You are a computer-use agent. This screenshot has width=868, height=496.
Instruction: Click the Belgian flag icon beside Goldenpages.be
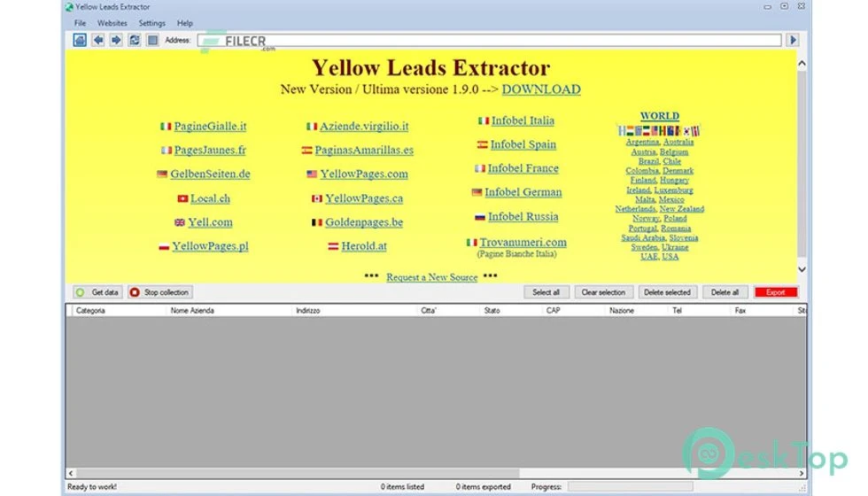317,222
